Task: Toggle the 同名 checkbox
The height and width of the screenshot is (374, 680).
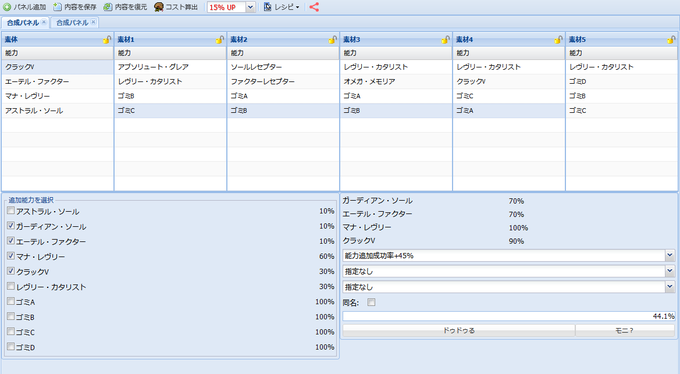Action: (x=371, y=302)
